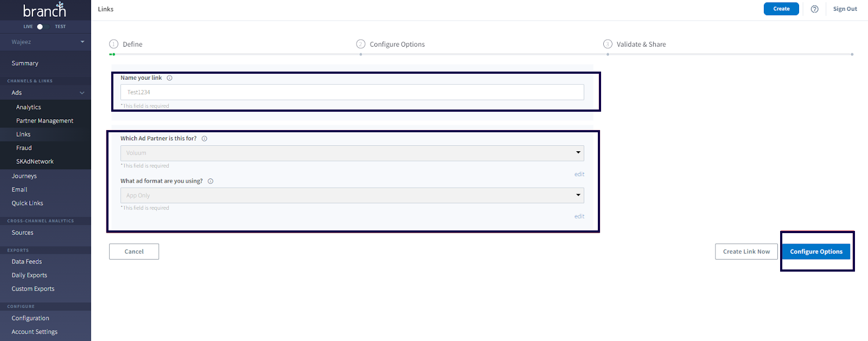Click step 2 Configure Options circle
The width and height of the screenshot is (868, 341).
[x=361, y=44]
